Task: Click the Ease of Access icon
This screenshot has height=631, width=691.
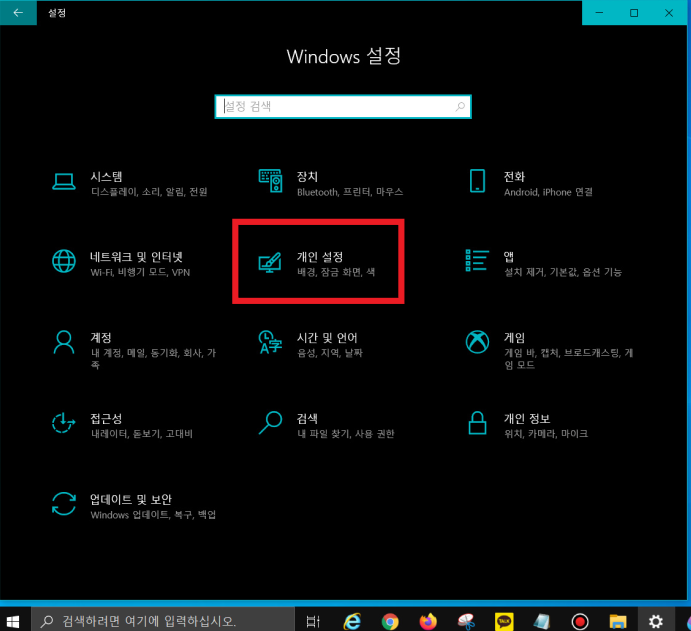Action: click(x=63, y=423)
